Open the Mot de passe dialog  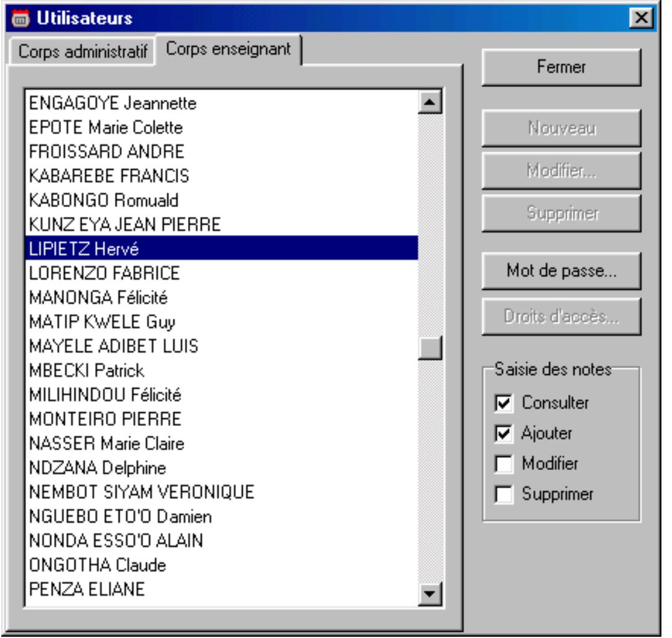point(561,274)
